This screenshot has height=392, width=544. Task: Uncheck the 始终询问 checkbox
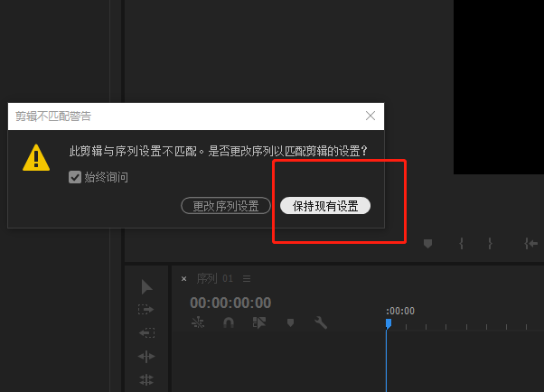pyautogui.click(x=75, y=177)
